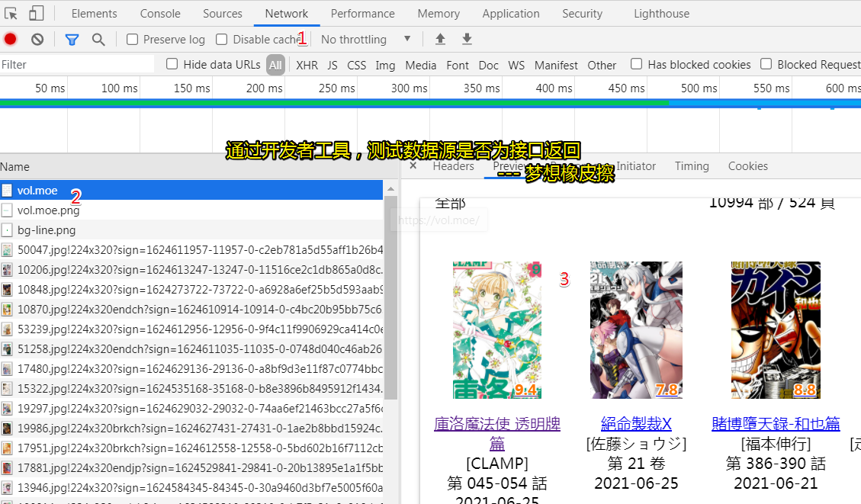Import HAR file with the upload arrow
The image size is (861, 504).
tap(440, 39)
